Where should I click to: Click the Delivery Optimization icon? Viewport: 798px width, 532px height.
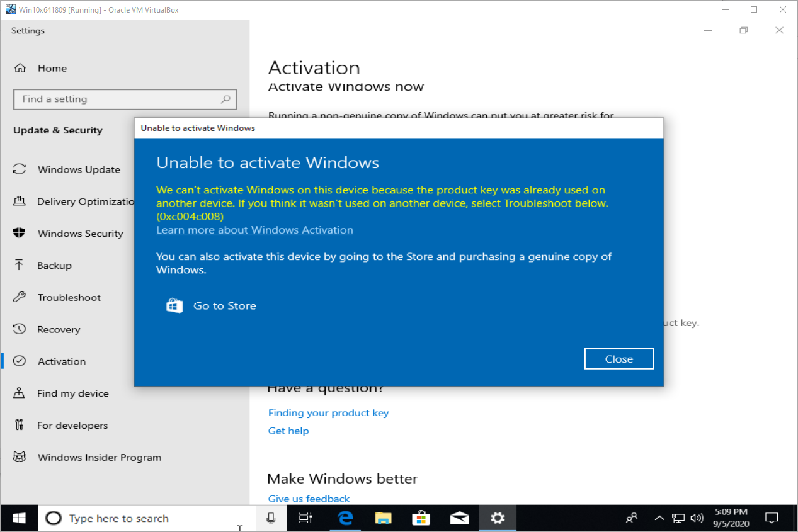(x=20, y=201)
